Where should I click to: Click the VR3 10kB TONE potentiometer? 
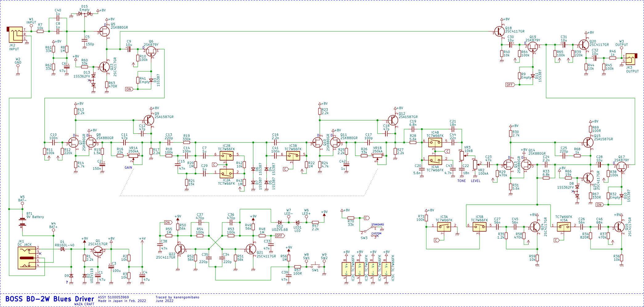click(461, 156)
